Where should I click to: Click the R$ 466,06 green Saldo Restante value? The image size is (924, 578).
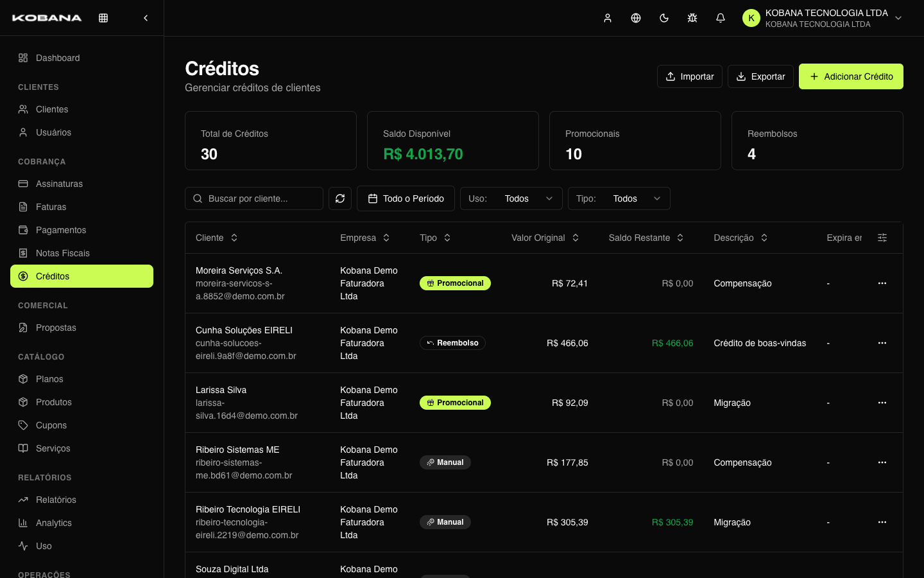[x=672, y=343]
